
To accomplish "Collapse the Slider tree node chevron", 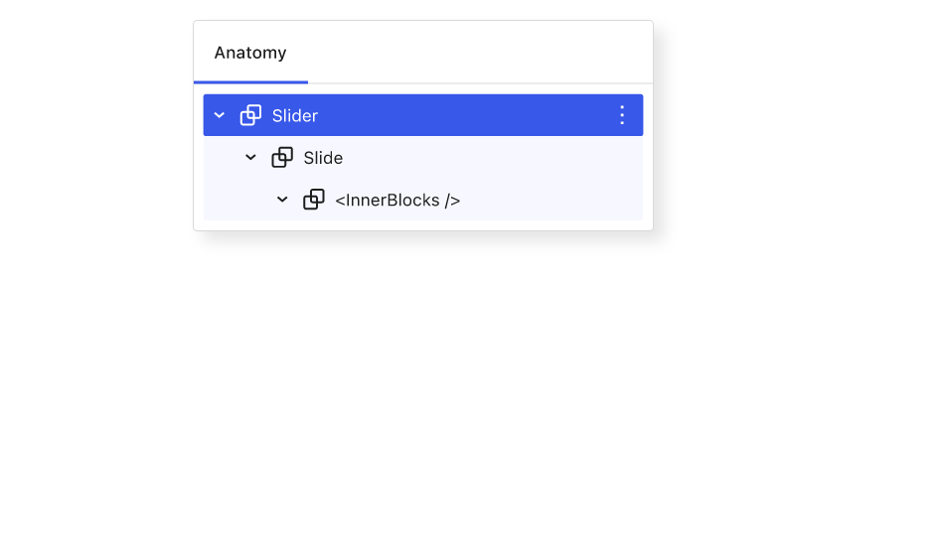I will [220, 115].
